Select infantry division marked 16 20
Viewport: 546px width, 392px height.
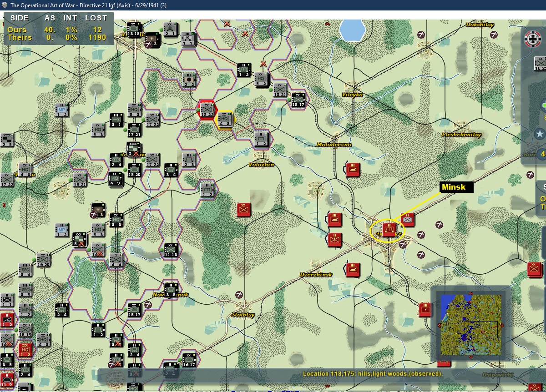click(x=44, y=261)
